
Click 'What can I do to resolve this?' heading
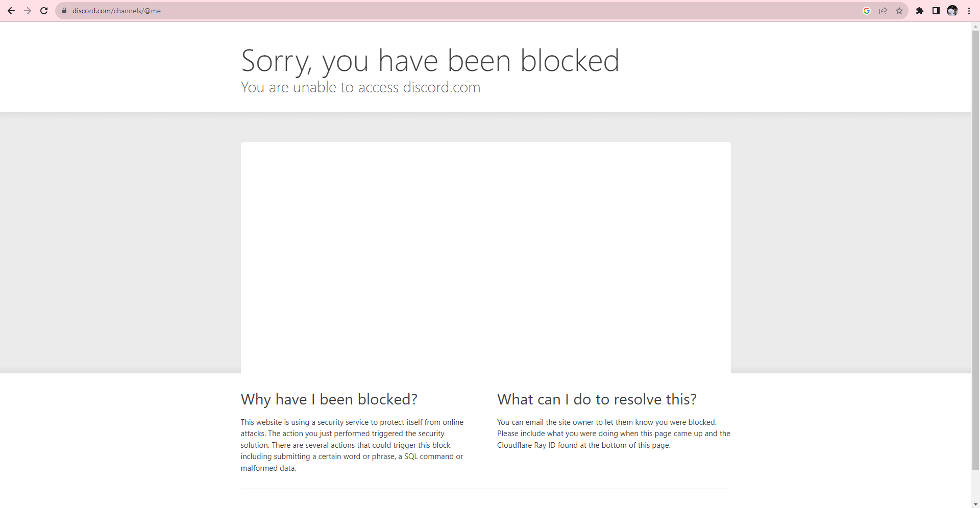[597, 399]
